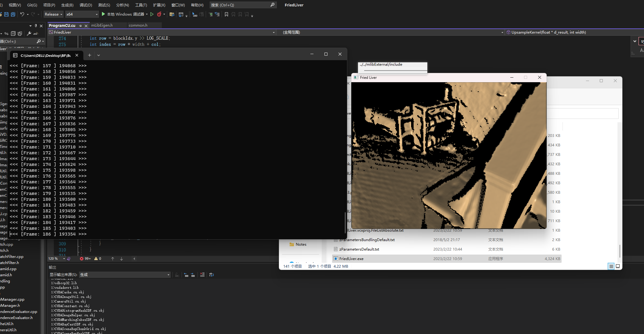Image resolution: width=644 pixels, height=334 pixels.
Task: Clear all output with red X list icon
Action: click(202, 275)
